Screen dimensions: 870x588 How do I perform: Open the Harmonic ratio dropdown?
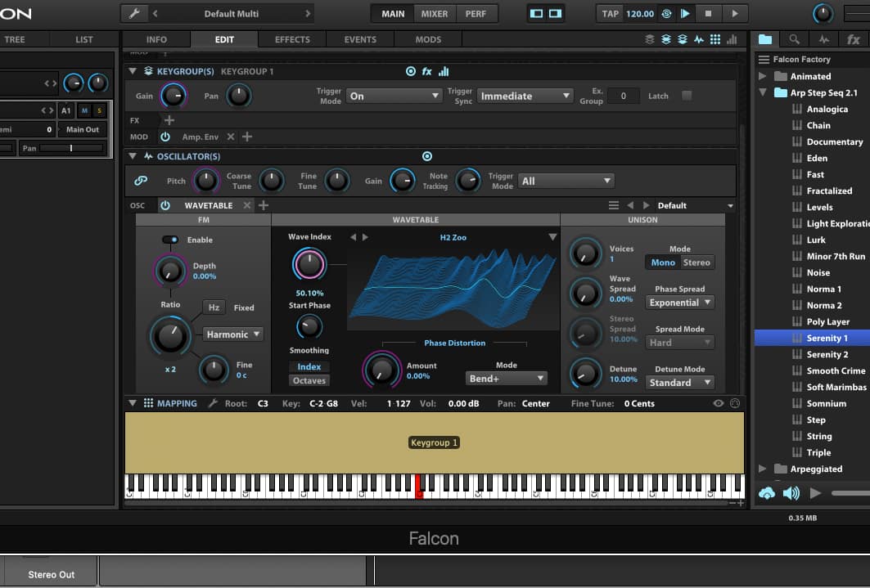click(233, 334)
